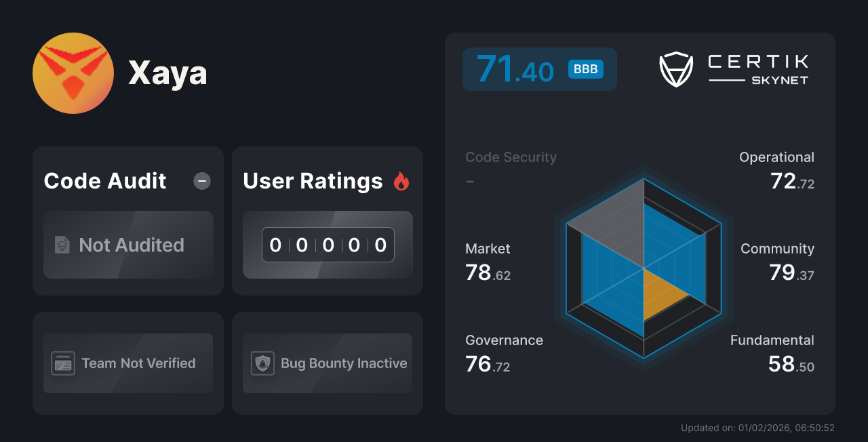Screen dimensions: 868x442
Task: Expand the Code Security axis details
Action: coord(511,157)
